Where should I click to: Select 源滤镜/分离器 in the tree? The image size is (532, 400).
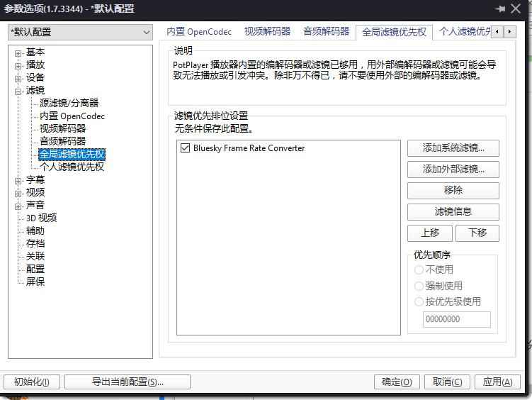69,104
